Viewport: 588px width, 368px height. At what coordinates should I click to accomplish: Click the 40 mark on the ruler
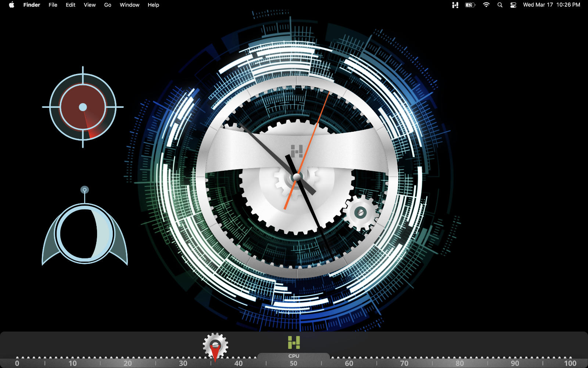tap(239, 363)
